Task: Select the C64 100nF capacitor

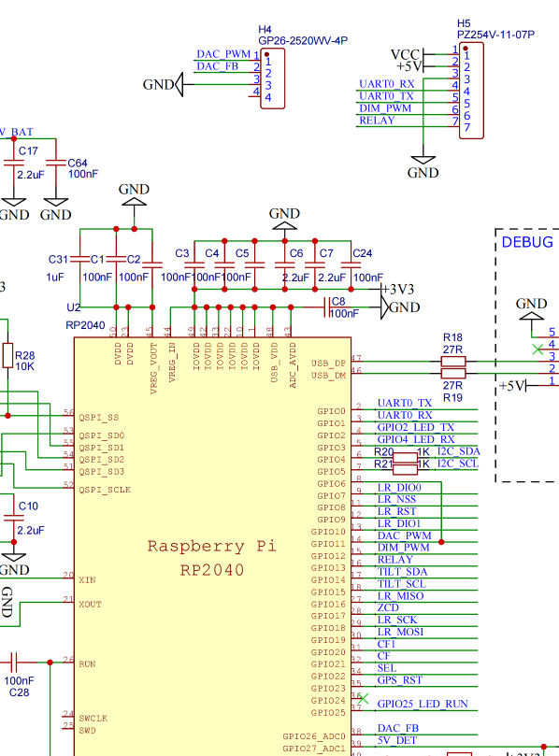Action: coord(56,163)
